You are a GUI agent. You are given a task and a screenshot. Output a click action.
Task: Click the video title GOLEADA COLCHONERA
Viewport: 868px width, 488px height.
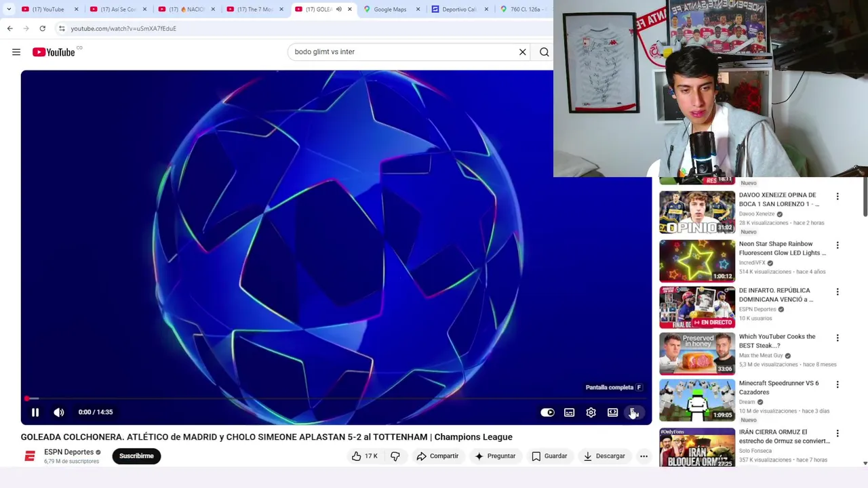[267, 437]
